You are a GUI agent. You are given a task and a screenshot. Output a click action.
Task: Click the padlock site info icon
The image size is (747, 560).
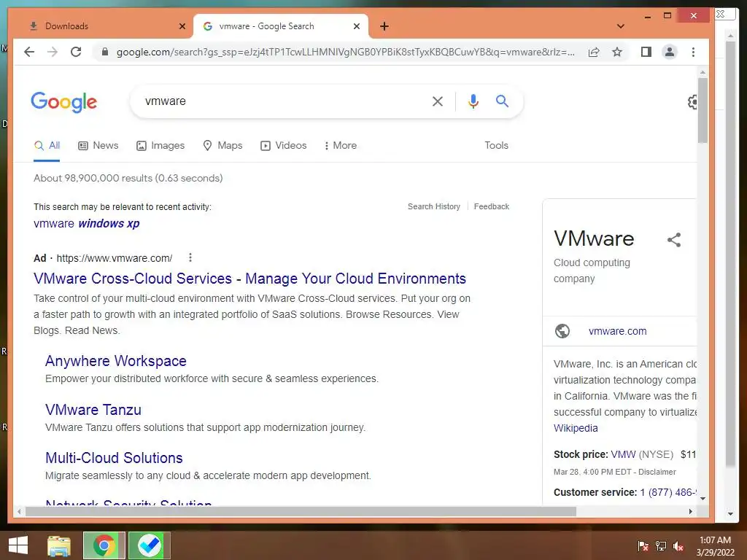105,52
